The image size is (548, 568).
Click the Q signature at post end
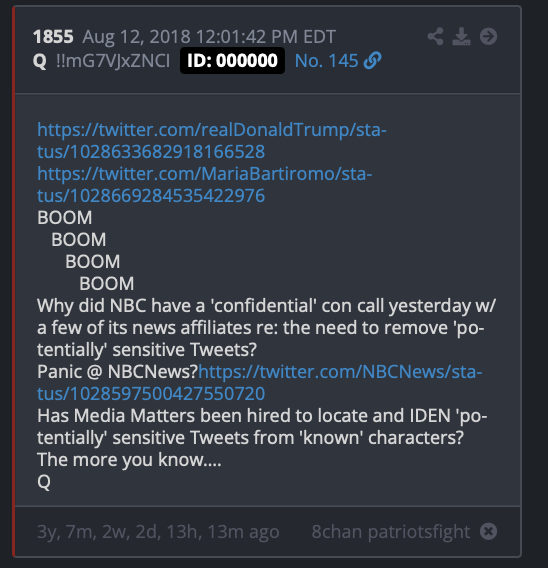point(44,482)
